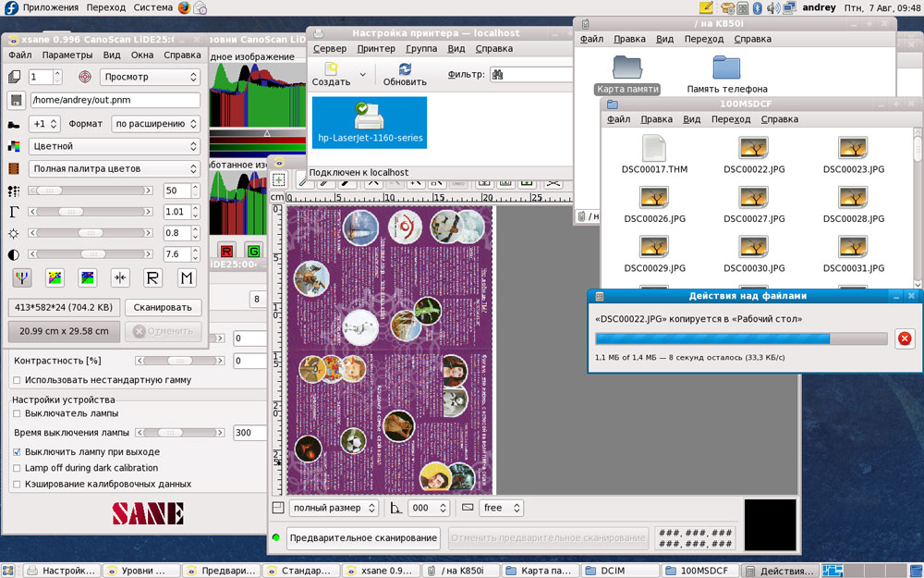Screen dimensions: 924x578
Task: Click the select-area tool icon in preview window
Action: pos(279,180)
